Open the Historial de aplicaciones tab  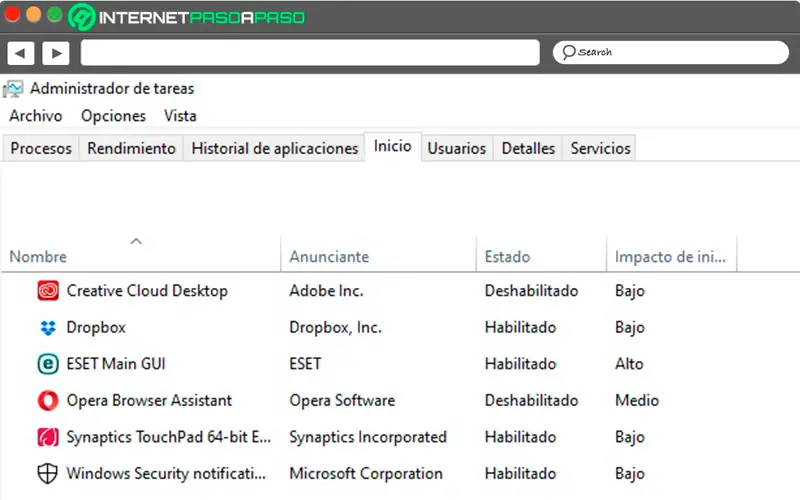[274, 148]
